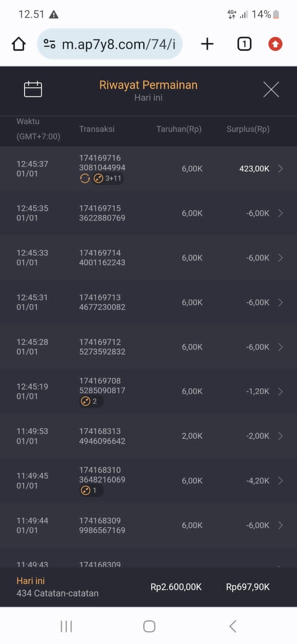Tap the respin circular arrows icon
The width and height of the screenshot is (297, 644).
85,178
